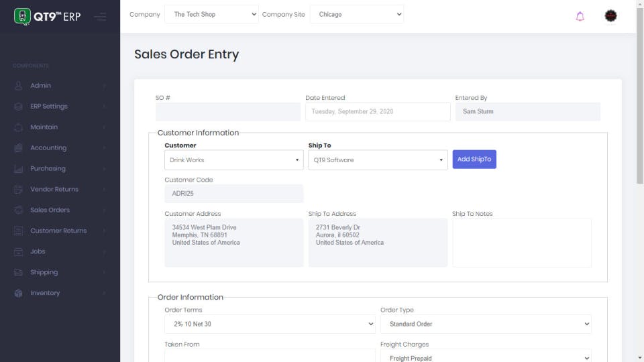Toggle the sidebar collapse icon
Viewport: 644px width, 362px height.
[100, 16]
